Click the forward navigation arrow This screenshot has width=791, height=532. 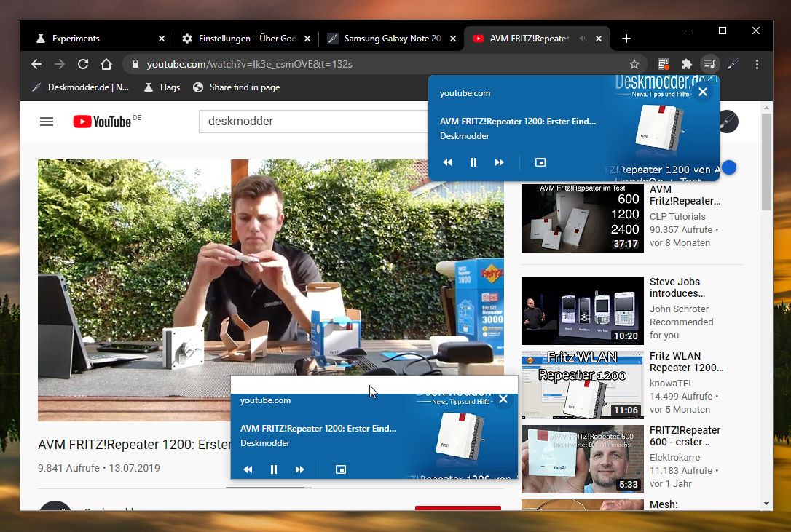(60, 64)
